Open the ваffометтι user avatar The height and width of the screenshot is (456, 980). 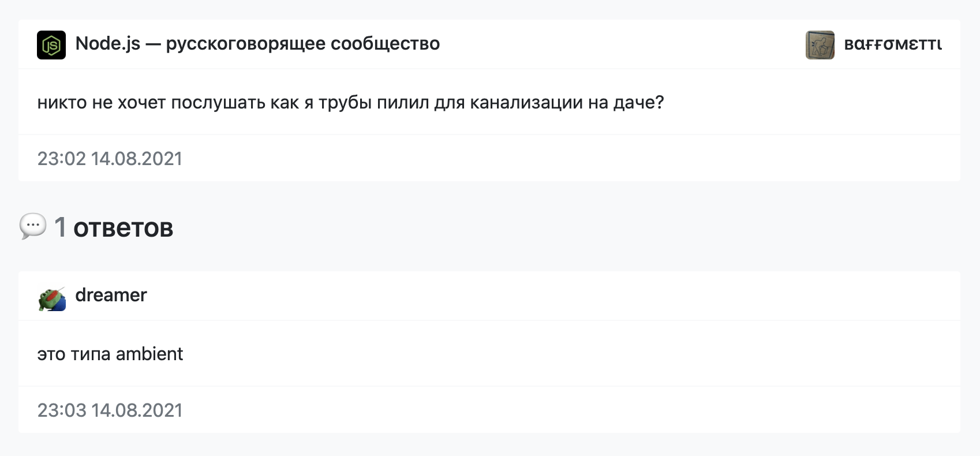point(820,45)
